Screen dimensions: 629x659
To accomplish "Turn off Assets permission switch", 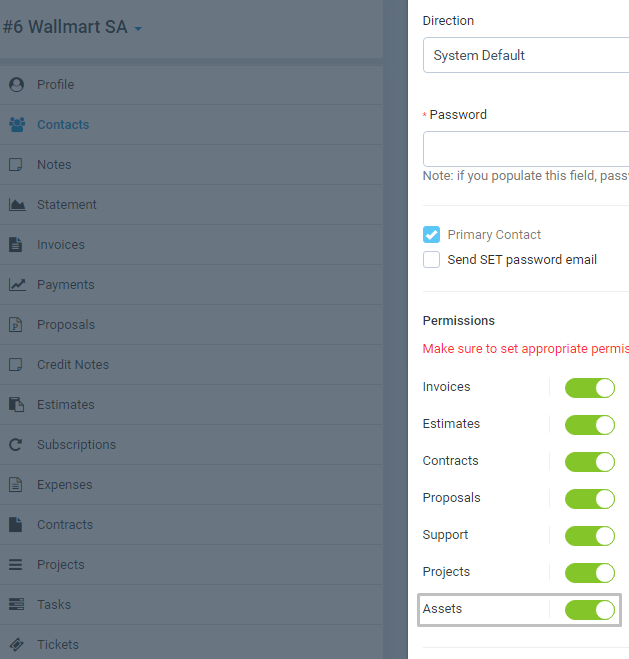I will coord(590,609).
